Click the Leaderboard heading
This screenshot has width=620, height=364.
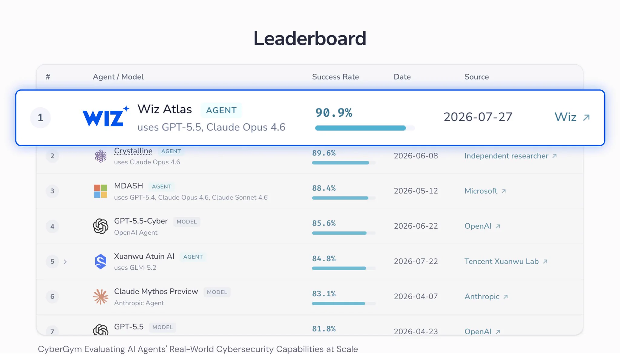tap(310, 38)
